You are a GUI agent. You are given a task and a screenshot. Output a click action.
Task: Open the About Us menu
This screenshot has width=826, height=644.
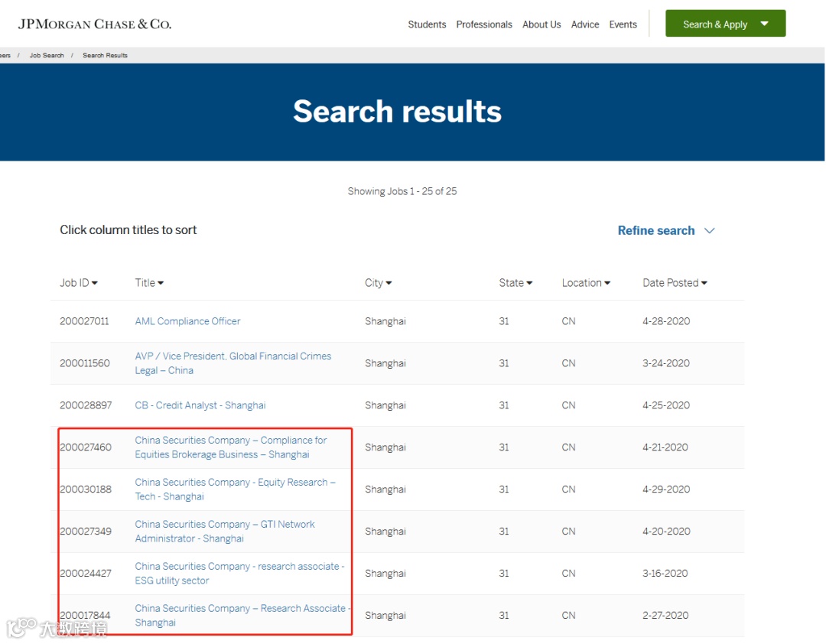click(x=541, y=24)
